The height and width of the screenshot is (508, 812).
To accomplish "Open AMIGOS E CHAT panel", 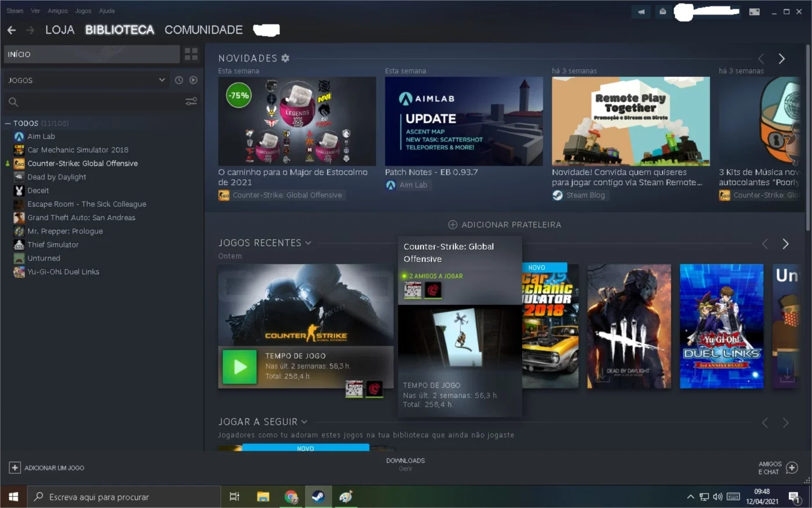I will 778,468.
